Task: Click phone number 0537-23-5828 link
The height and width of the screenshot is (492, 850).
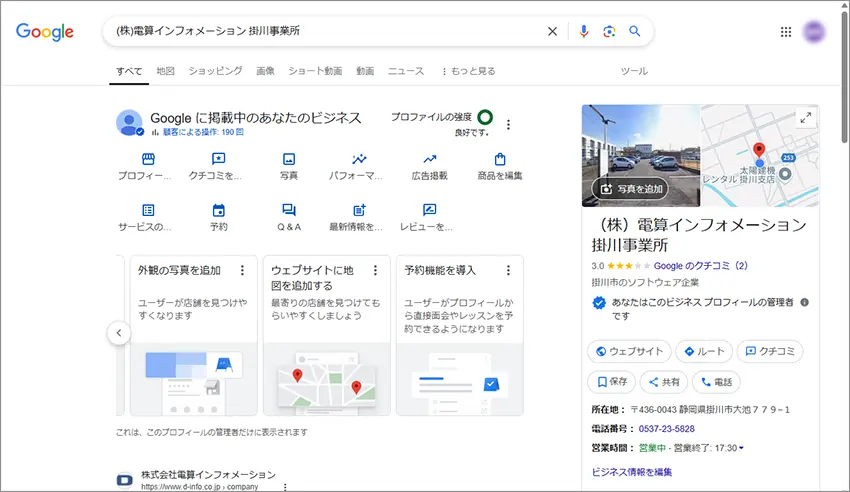Action: (x=666, y=429)
